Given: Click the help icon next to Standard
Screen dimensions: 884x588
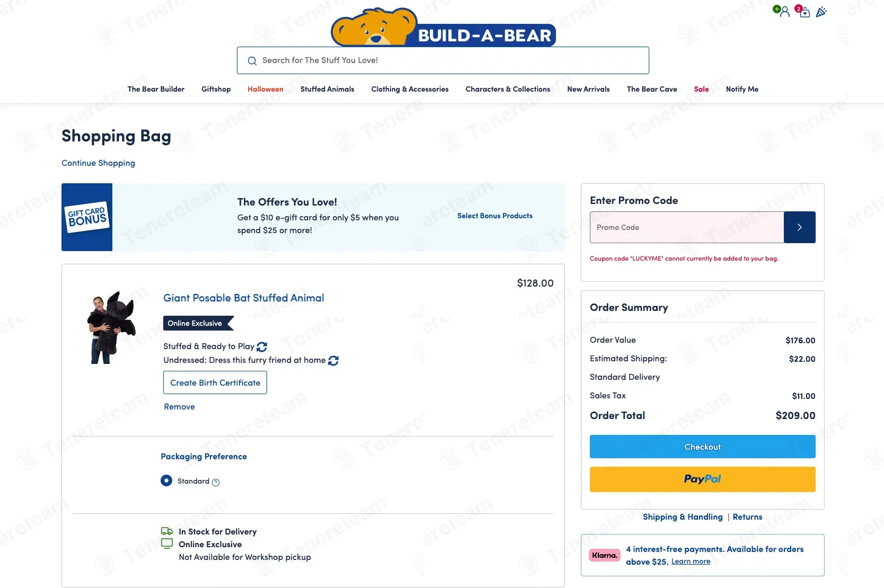Looking at the screenshot, I should [x=216, y=482].
